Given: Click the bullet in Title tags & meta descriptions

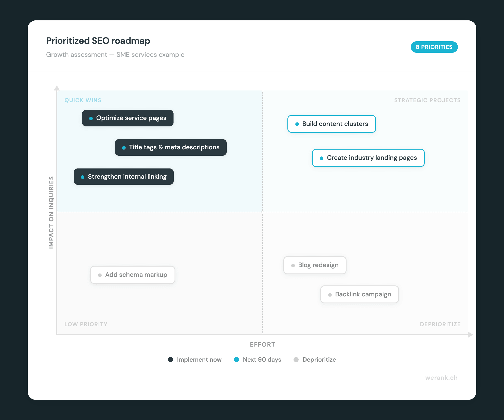Looking at the screenshot, I should coord(124,147).
